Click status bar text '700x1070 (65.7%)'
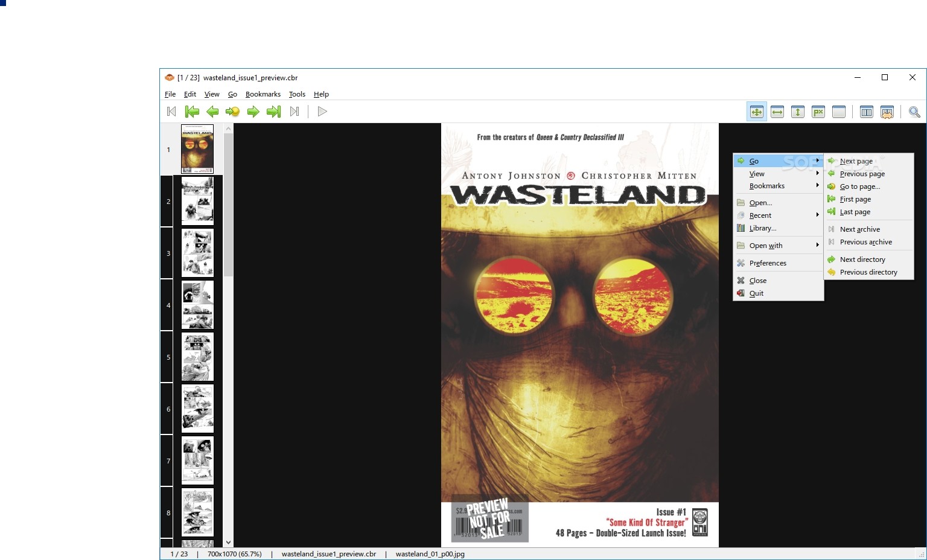 (x=235, y=554)
